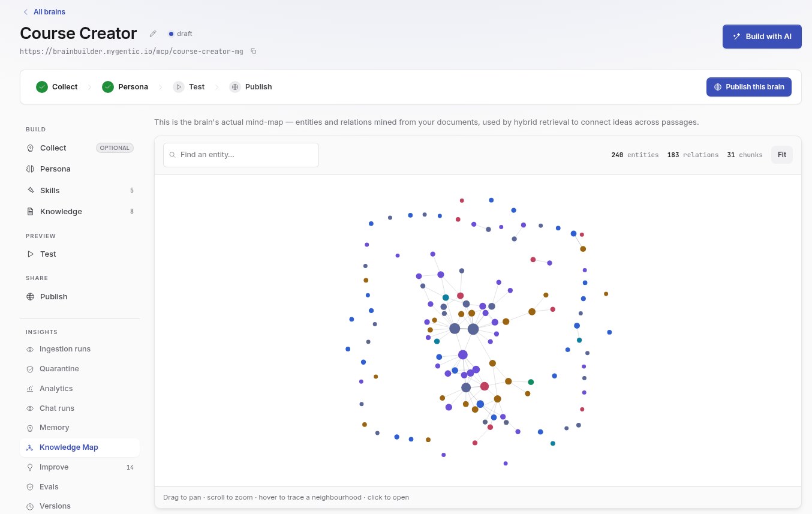
Task: Click the Versions clock icon
Action: (30, 506)
